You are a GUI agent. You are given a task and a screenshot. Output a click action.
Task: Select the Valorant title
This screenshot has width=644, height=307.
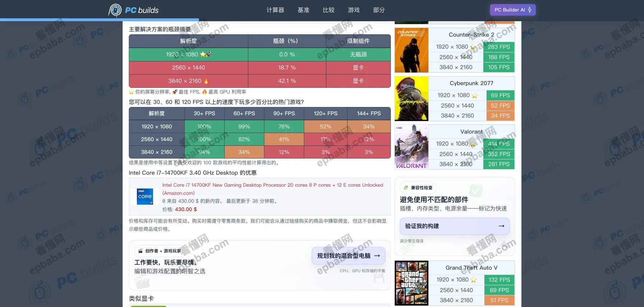point(471,131)
